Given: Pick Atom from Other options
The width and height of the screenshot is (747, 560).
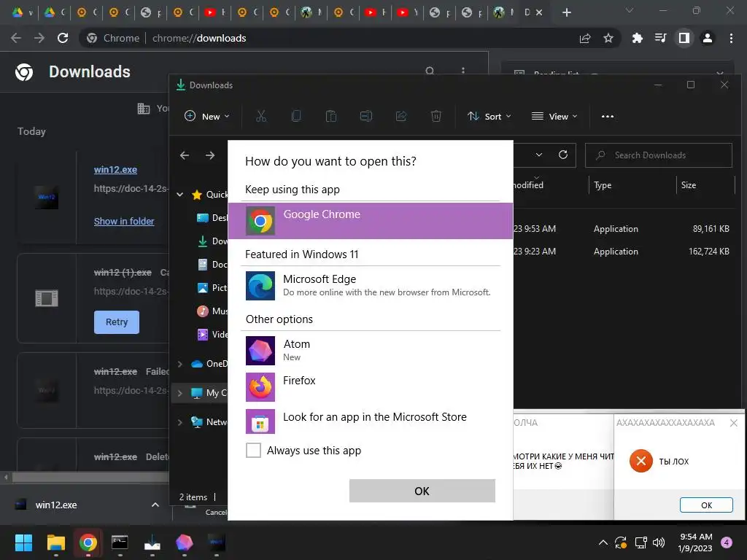Looking at the screenshot, I should click(x=370, y=350).
